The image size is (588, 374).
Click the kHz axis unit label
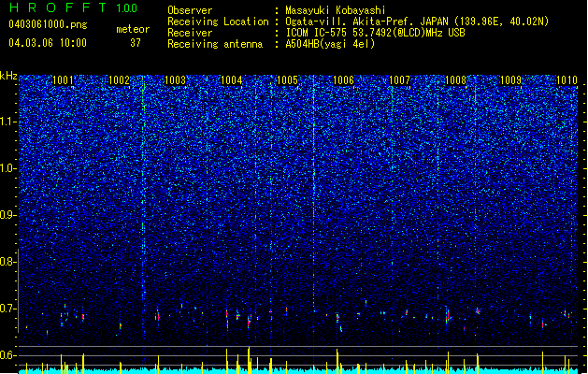point(8,76)
